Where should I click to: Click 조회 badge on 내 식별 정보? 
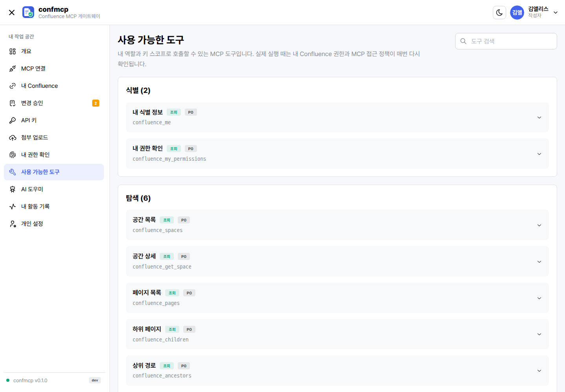(174, 112)
